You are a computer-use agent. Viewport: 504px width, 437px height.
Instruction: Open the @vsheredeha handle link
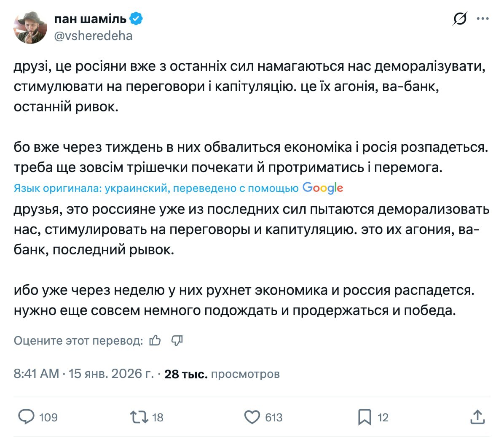click(x=93, y=36)
